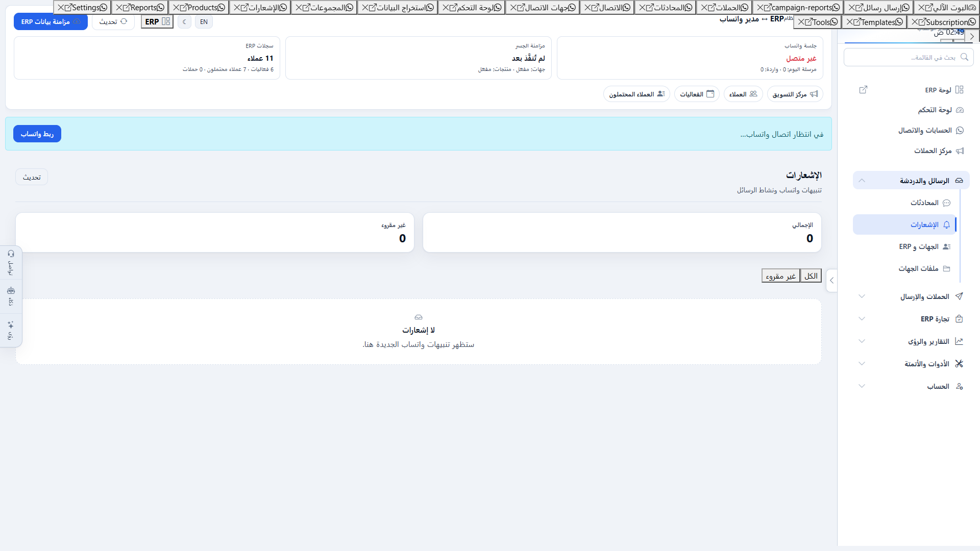
Task: Click the مزامنة الجسر status card
Action: pos(419,58)
